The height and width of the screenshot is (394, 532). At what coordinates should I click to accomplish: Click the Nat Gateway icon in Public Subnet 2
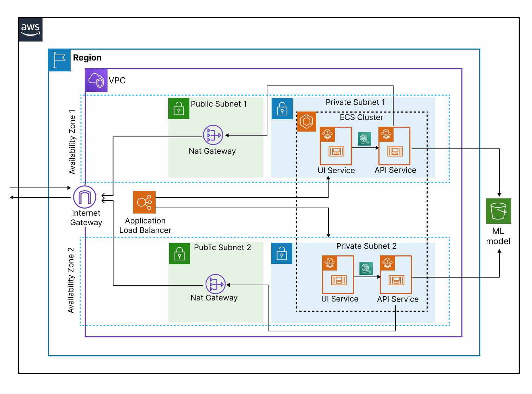coord(215,284)
